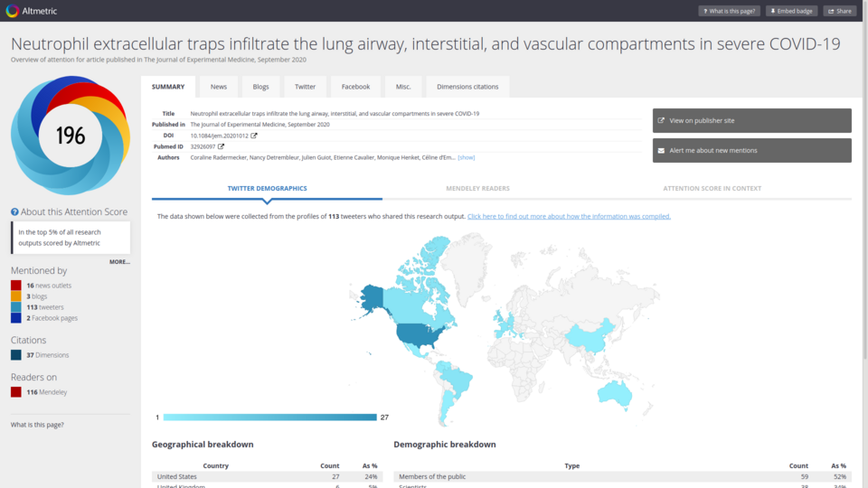Click View on publisher site button
The image size is (868, 488).
coord(751,120)
